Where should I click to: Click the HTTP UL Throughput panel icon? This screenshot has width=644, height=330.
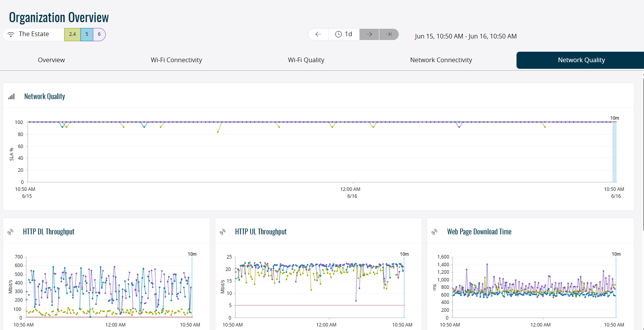point(223,232)
